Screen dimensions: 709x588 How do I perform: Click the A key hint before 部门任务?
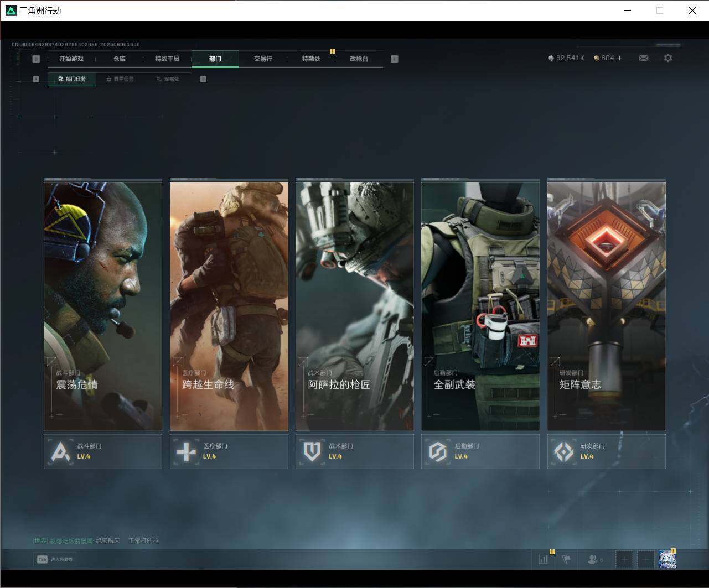(x=36, y=79)
